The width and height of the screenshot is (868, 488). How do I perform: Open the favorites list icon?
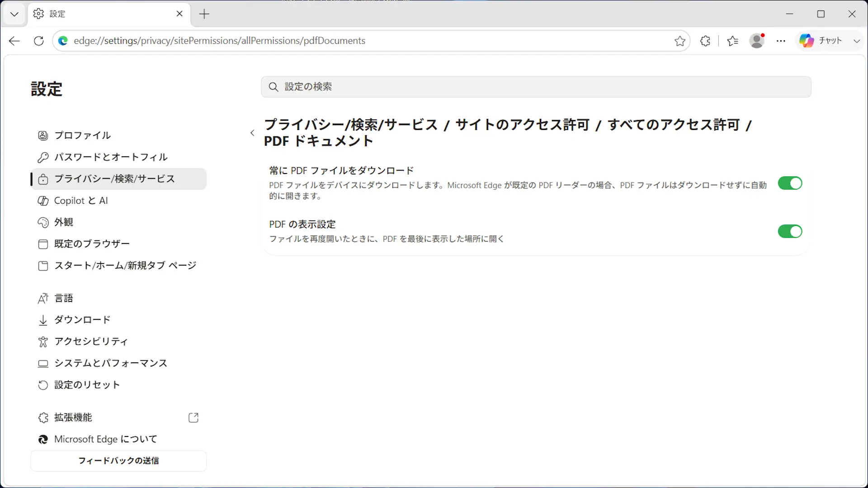point(733,41)
